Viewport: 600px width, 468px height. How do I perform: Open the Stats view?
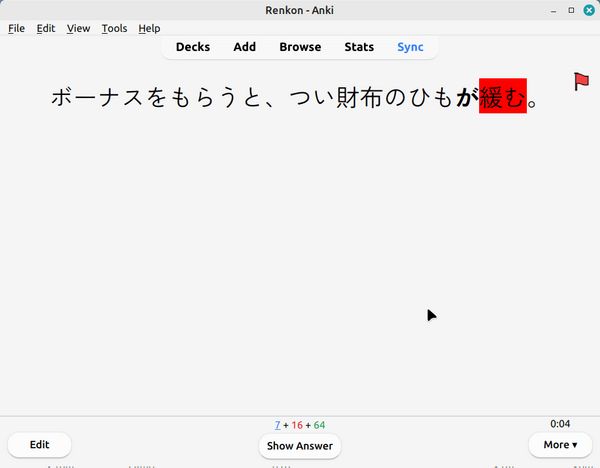[359, 47]
